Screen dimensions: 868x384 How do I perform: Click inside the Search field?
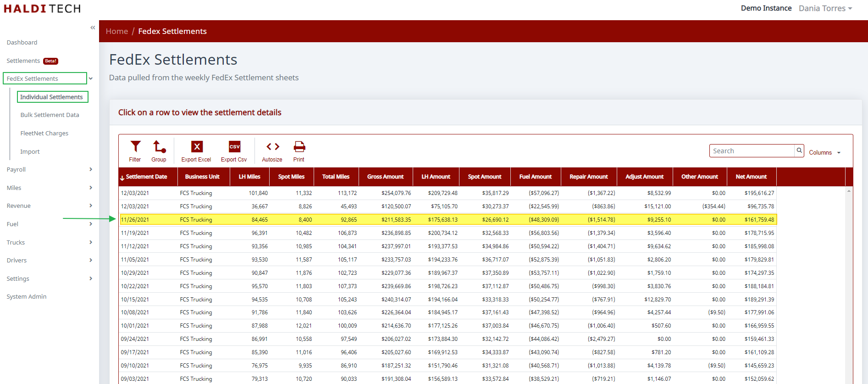click(752, 151)
